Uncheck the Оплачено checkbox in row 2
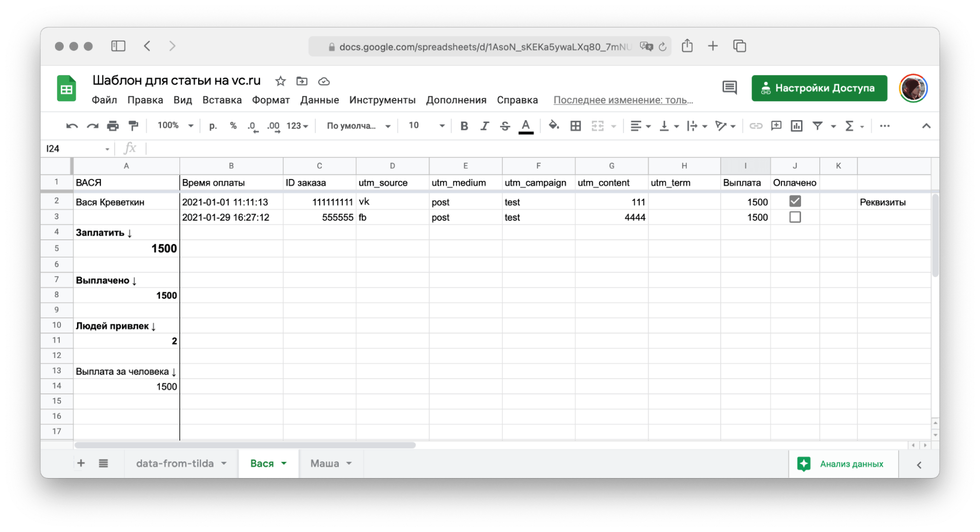This screenshot has width=980, height=532. tap(795, 202)
